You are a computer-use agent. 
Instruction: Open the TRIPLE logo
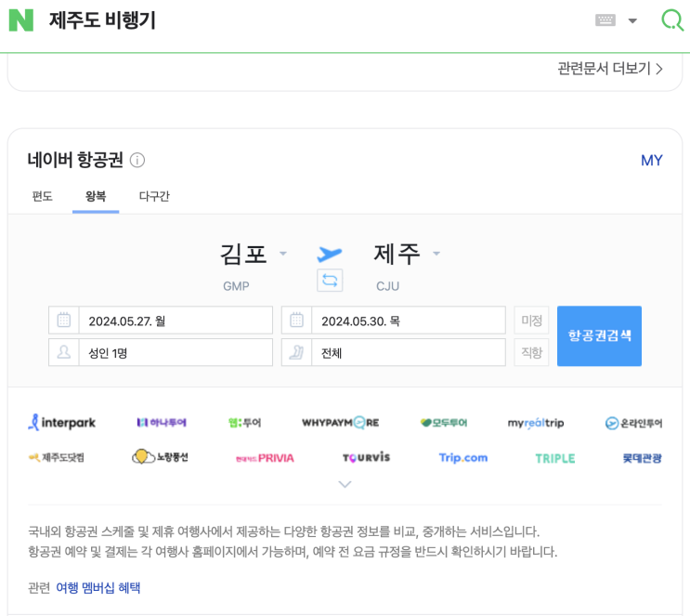(x=555, y=458)
